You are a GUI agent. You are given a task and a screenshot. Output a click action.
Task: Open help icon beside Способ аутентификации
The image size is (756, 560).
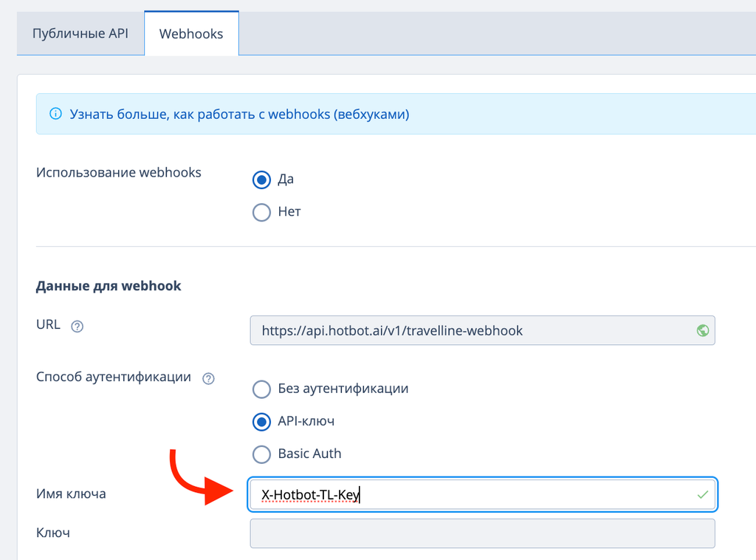[x=208, y=378]
